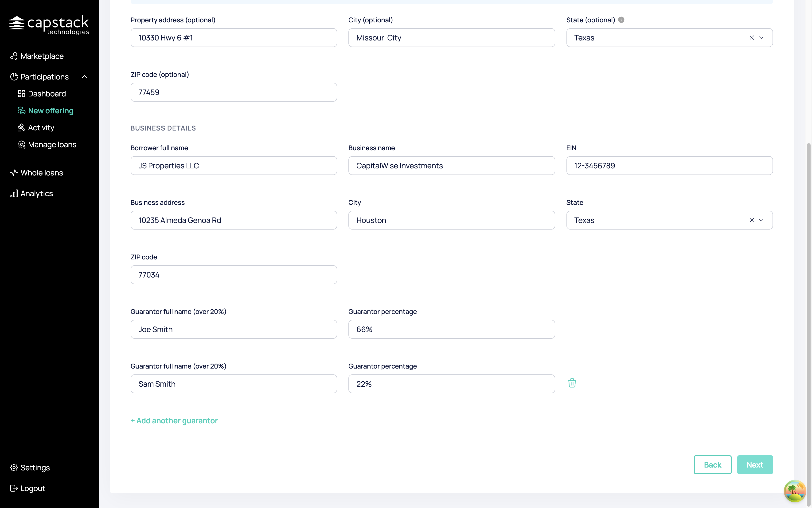Click the Settings gear icon

click(14, 468)
